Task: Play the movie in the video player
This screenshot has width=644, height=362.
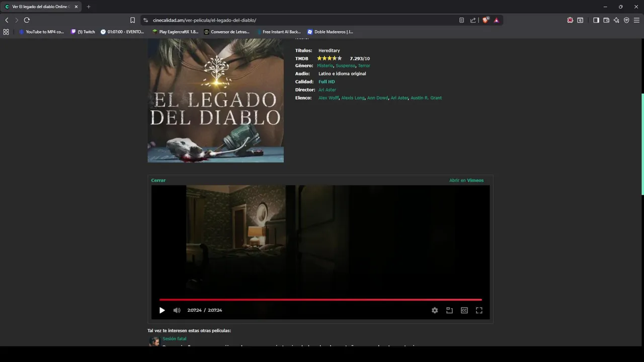Action: (162, 310)
